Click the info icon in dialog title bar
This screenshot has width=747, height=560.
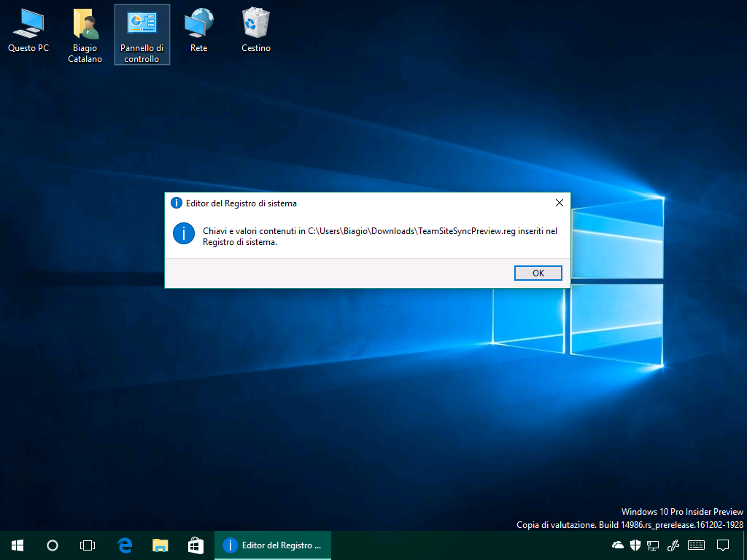coord(177,203)
